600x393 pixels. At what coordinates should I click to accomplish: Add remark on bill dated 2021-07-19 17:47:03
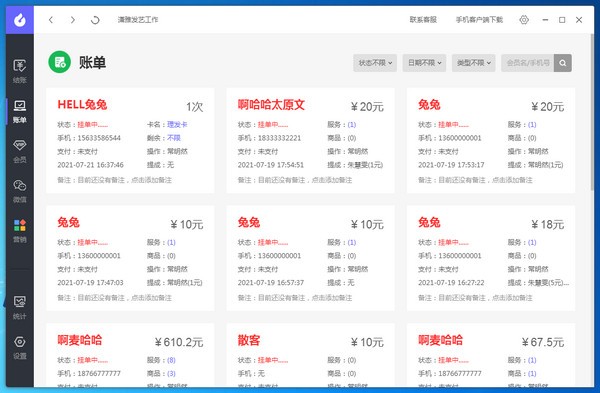114,298
